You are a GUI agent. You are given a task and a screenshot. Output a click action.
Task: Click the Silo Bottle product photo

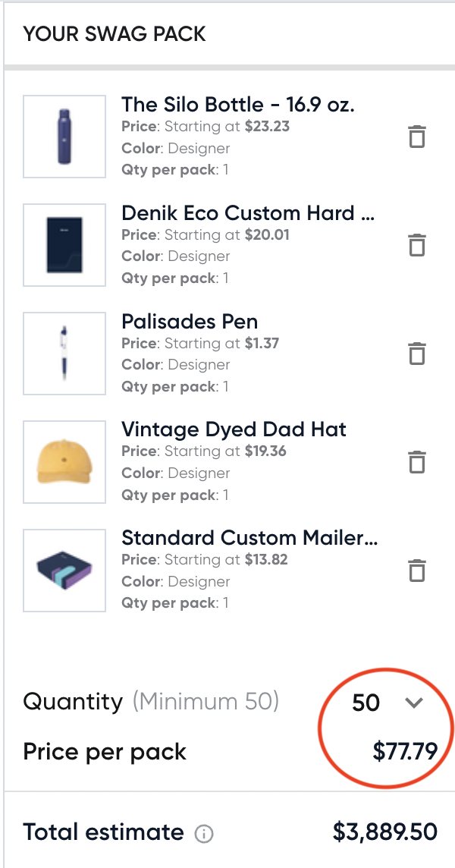click(64, 137)
